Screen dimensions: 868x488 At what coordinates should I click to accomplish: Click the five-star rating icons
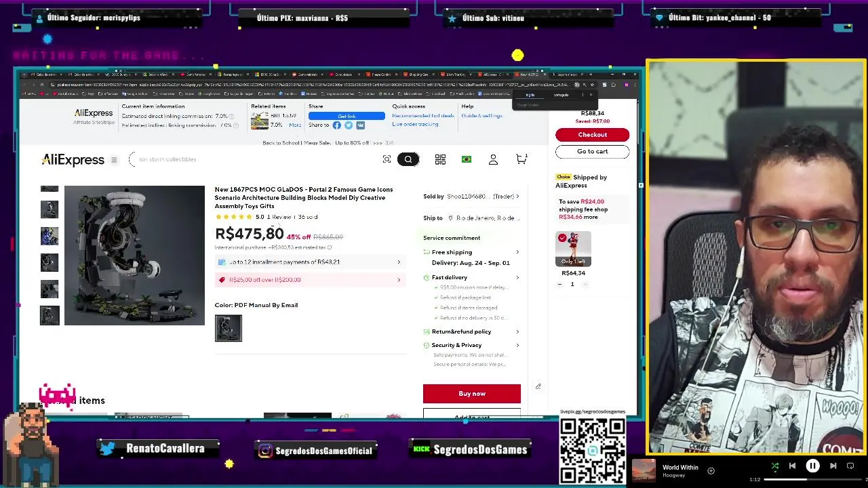pyautogui.click(x=233, y=217)
